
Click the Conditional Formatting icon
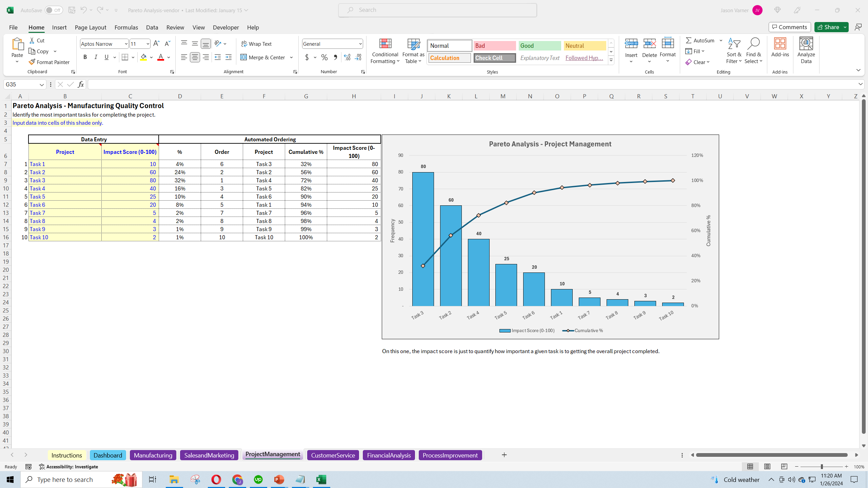[x=385, y=44]
